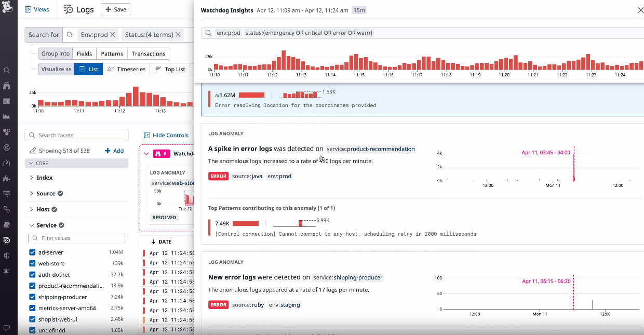Uncheck the metrics-server-amd64 service checkbox
The image size is (644, 335).
[32, 308]
